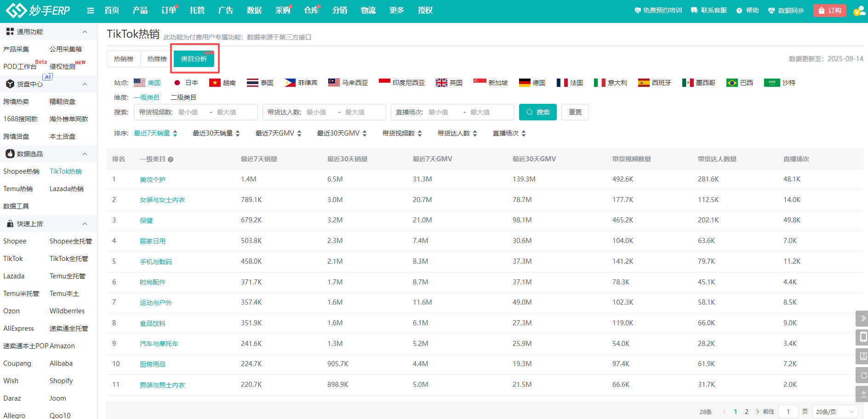Switch to the 热销榜 tab

point(124,59)
